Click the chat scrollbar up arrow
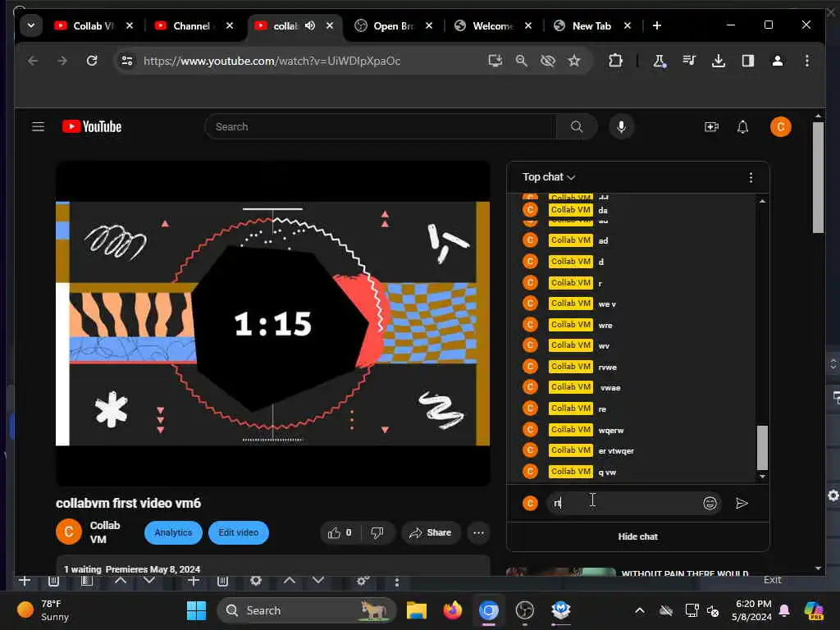840x630 pixels. pyautogui.click(x=762, y=201)
